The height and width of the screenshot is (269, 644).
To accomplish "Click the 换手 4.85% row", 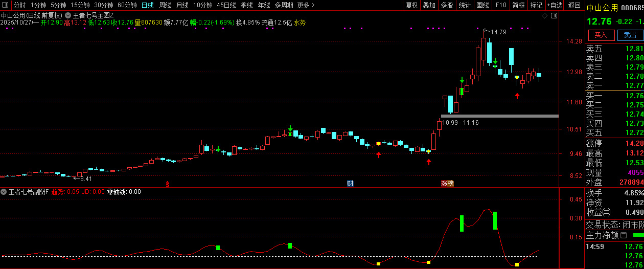I will pyautogui.click(x=614, y=193).
